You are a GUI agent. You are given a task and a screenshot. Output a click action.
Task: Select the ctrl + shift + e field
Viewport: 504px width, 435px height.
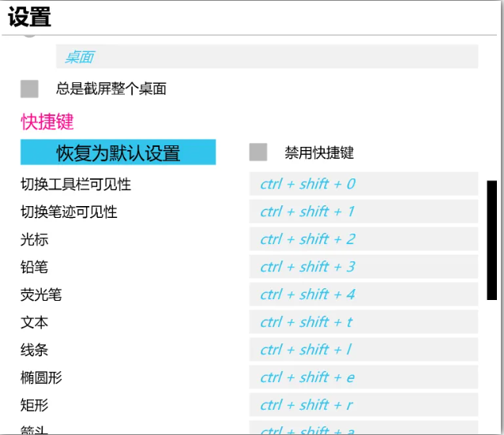(x=363, y=377)
